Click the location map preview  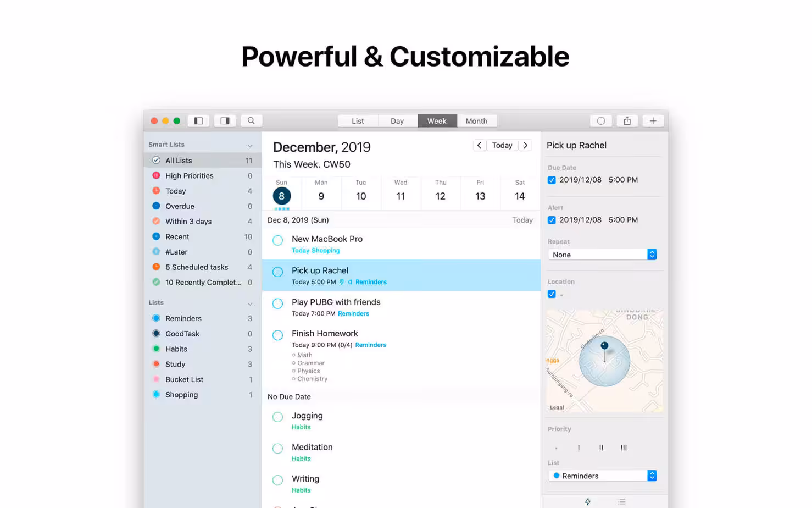[x=604, y=361]
